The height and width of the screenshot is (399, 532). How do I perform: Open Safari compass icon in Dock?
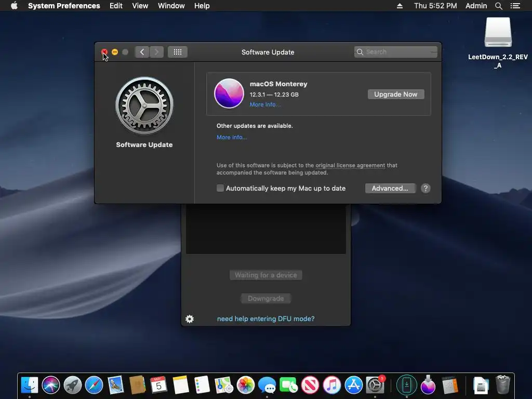(94, 385)
